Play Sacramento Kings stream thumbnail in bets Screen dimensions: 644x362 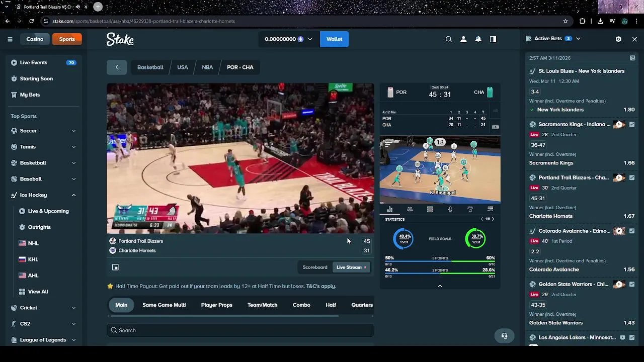pos(619,125)
